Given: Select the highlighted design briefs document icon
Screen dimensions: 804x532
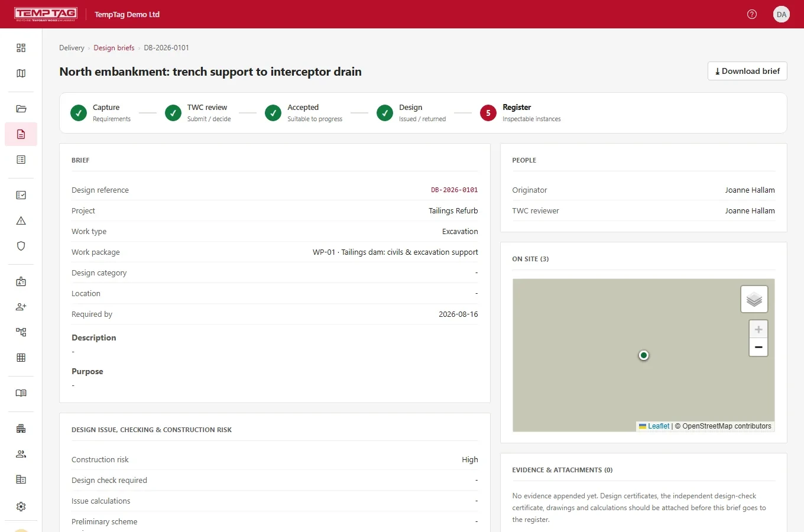Looking at the screenshot, I should point(21,134).
